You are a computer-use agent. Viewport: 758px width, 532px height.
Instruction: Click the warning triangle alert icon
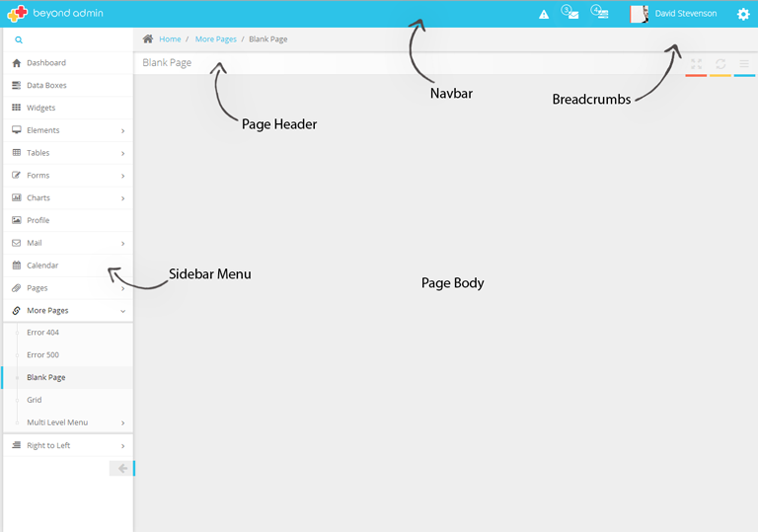coord(544,15)
